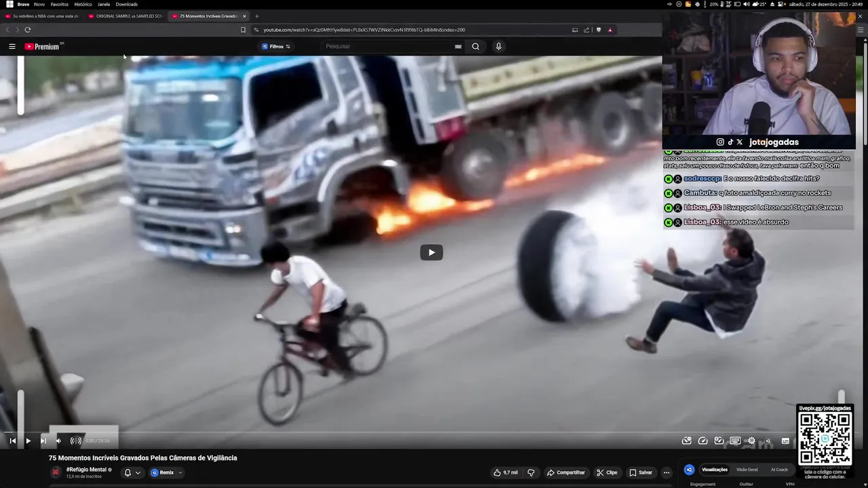Bookmark this page in Brave
Screen dimensions: 868x488
click(243, 30)
